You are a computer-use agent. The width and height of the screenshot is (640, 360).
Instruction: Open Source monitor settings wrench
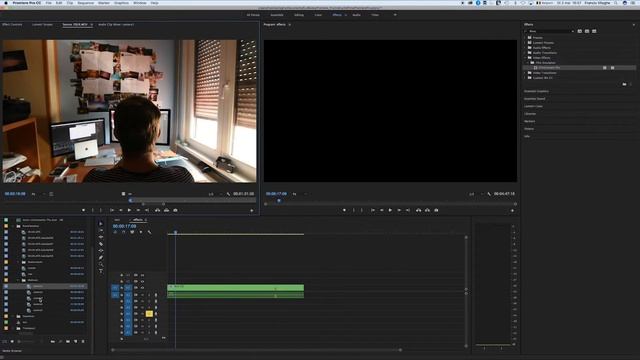point(228,194)
